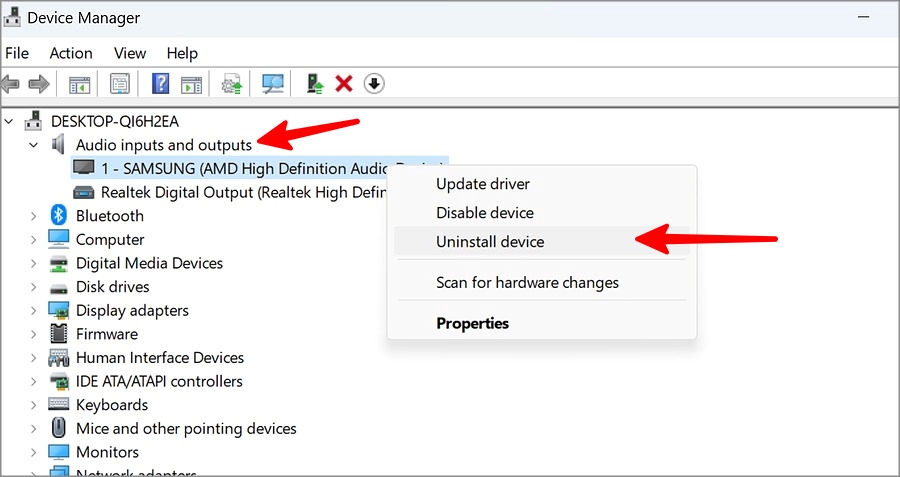Select Realtek Digital Output device row
The height and width of the screenshot is (477, 900).
pyautogui.click(x=230, y=192)
